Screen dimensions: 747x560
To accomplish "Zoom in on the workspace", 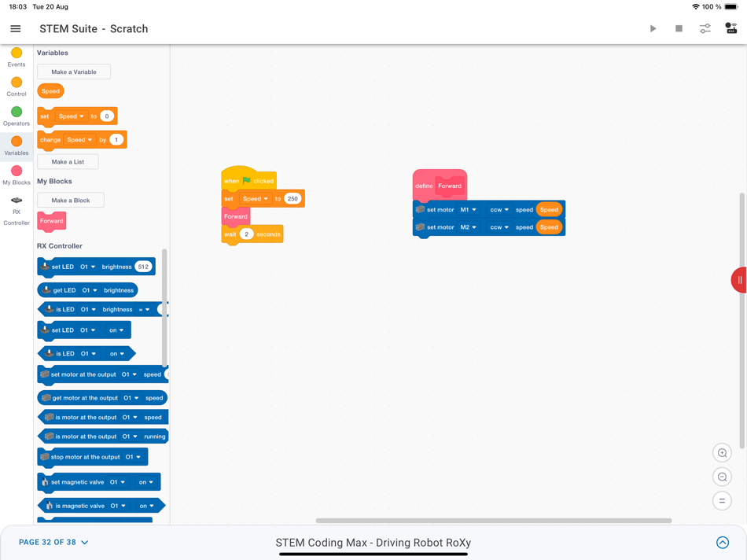I will coord(722,453).
